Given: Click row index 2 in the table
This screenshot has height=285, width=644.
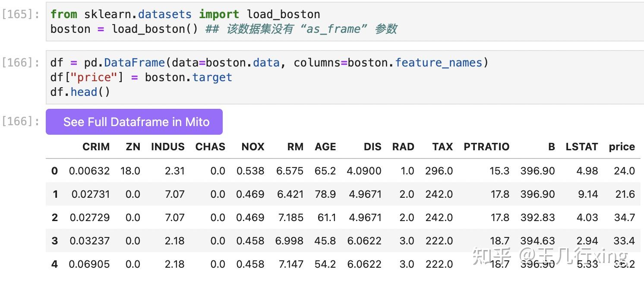Looking at the screenshot, I should click(x=54, y=218).
